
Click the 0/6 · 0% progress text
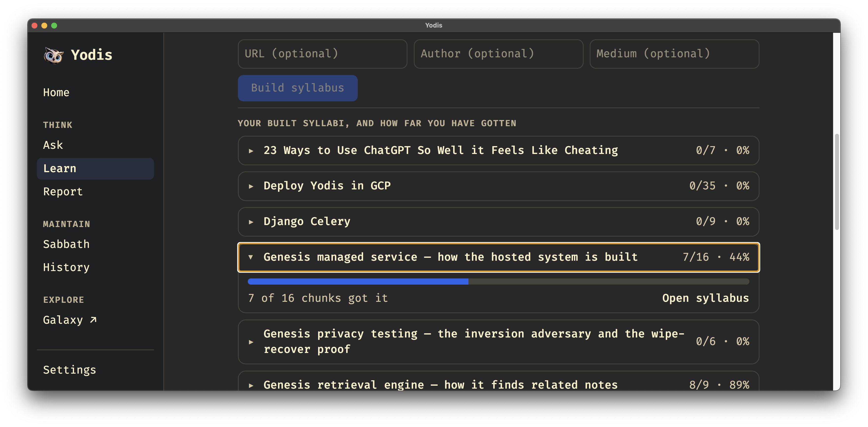coord(722,341)
